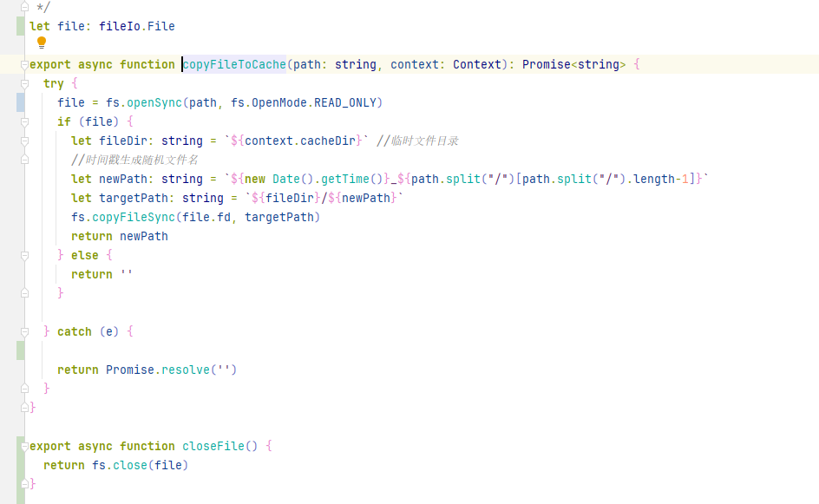Click the yellow lightbulb quick-fix icon
Viewport: 819px width, 504px height.
[x=42, y=43]
